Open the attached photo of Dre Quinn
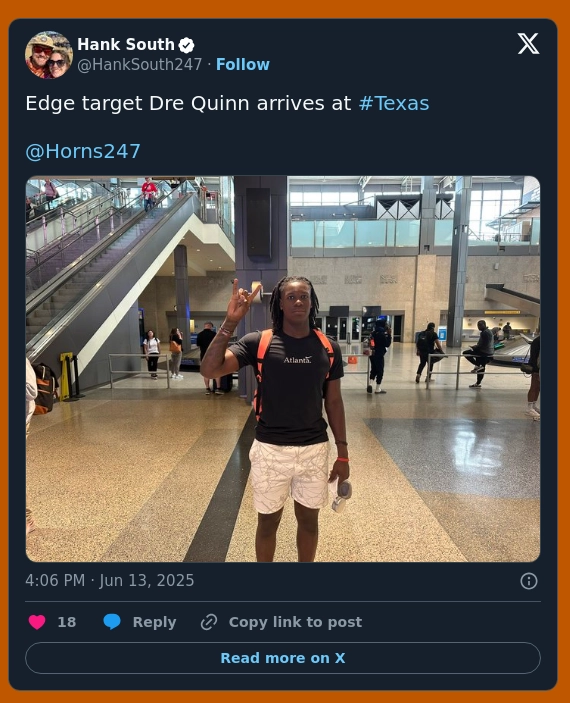Viewport: 570px width, 703px height. coord(283,369)
